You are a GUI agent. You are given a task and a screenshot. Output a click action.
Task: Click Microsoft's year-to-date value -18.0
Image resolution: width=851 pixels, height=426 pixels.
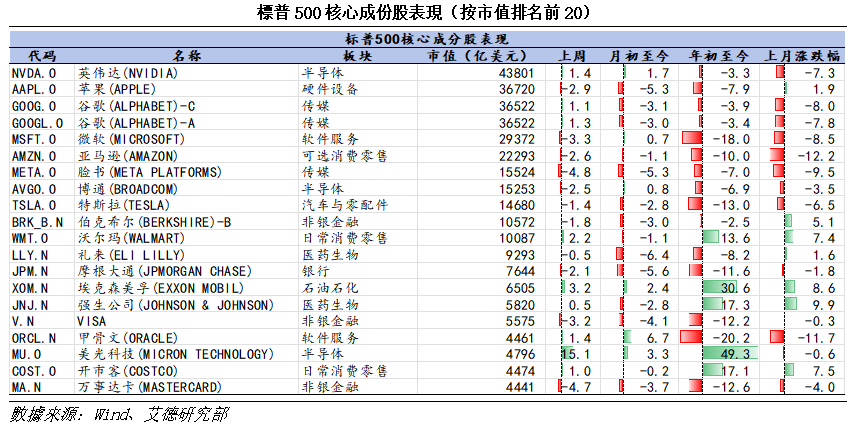[x=731, y=139]
